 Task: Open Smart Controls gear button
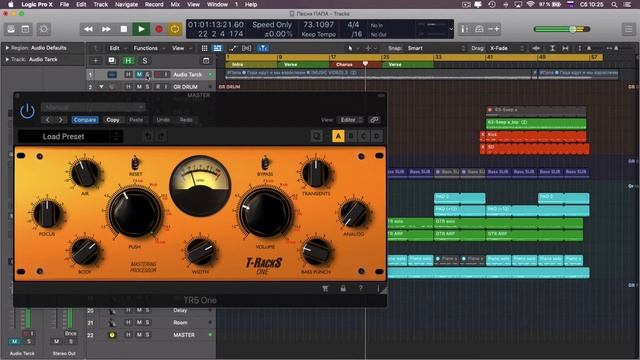click(x=44, y=29)
